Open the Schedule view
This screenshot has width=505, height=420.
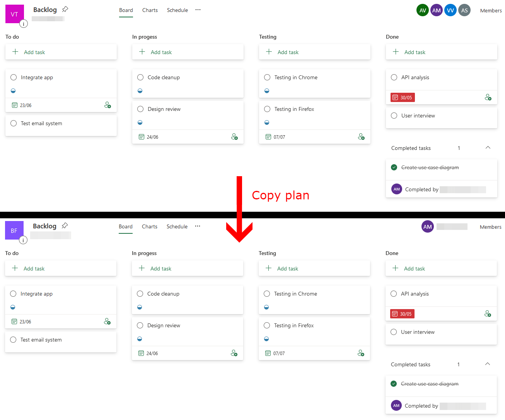point(177,10)
